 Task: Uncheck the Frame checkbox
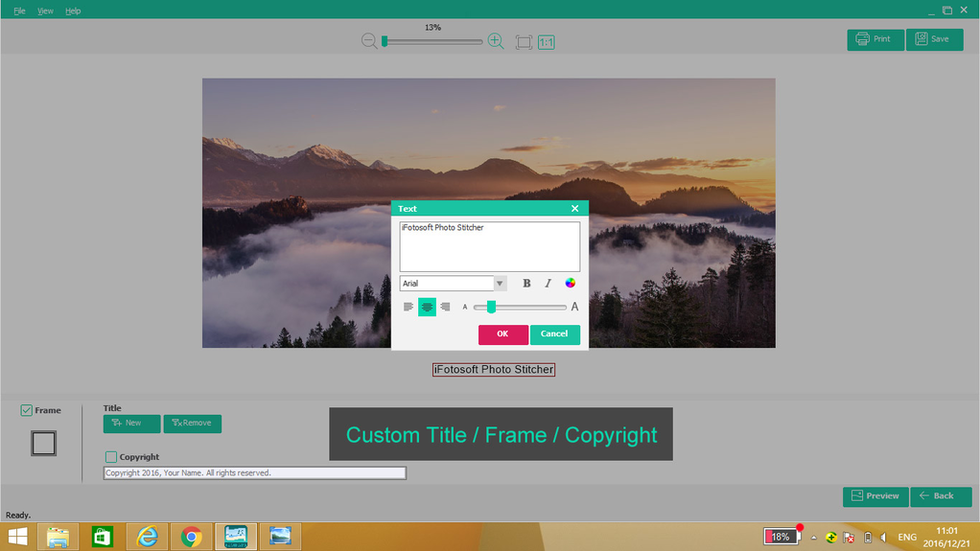(26, 410)
